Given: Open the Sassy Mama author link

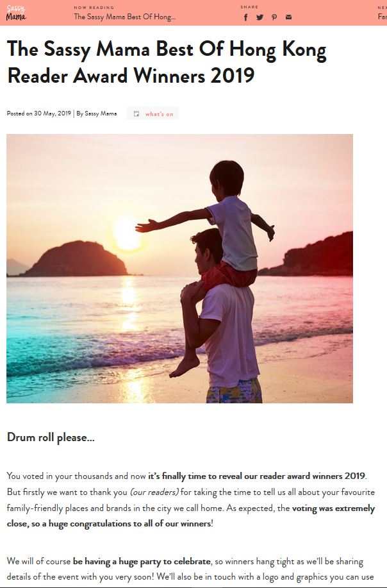Looking at the screenshot, I should pos(101,113).
